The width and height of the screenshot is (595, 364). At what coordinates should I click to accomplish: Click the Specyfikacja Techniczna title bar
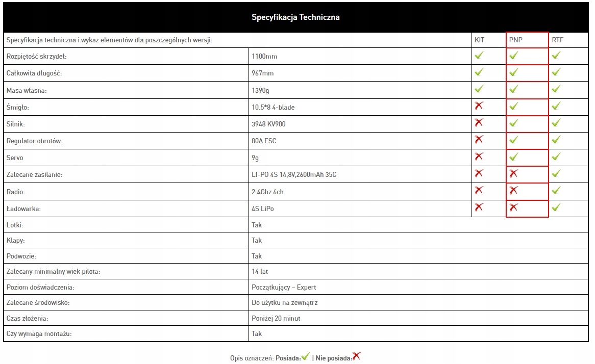tap(295, 17)
